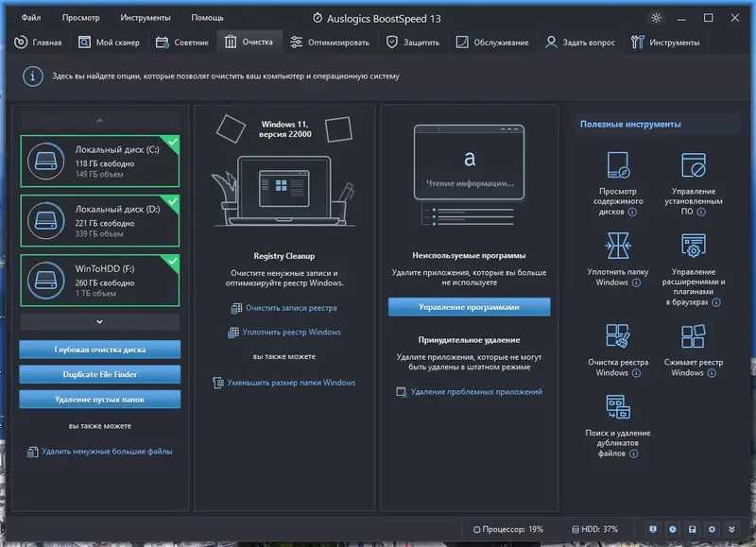Open the Обслуживание tab
Screen dimensions: 756x547
492,43
